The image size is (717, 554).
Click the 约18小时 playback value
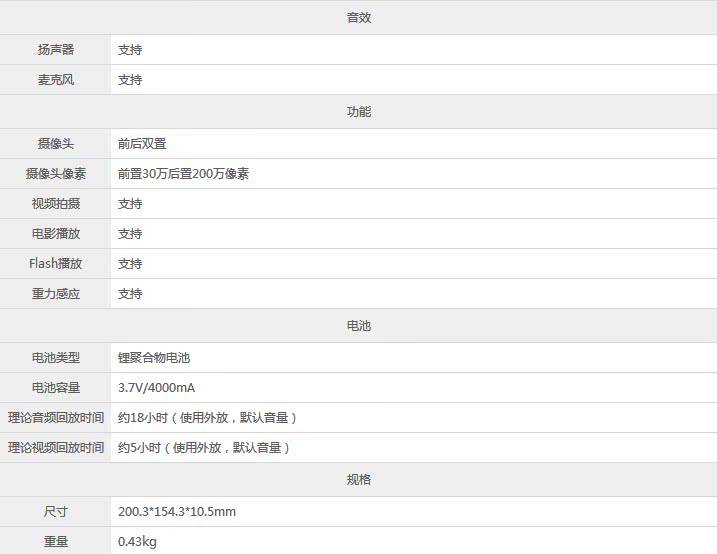click(x=208, y=418)
